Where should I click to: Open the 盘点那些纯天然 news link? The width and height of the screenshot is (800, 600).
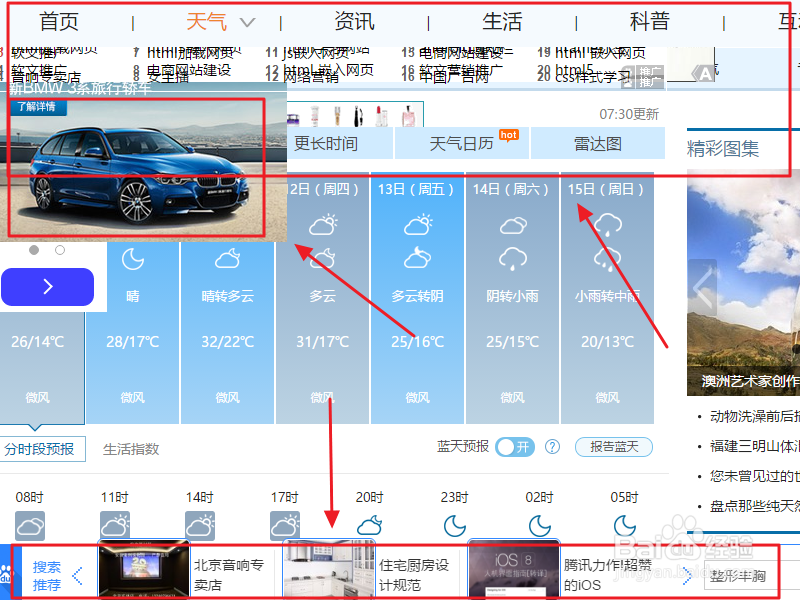(x=755, y=506)
